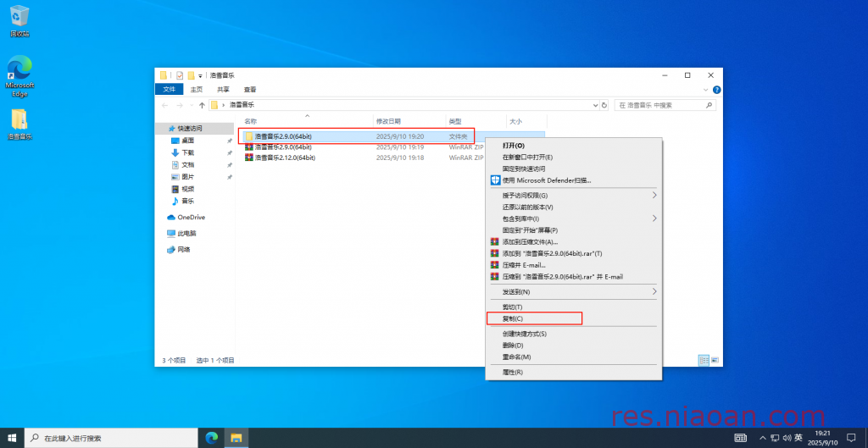
Task: Go up one folder level
Action: pos(202,105)
